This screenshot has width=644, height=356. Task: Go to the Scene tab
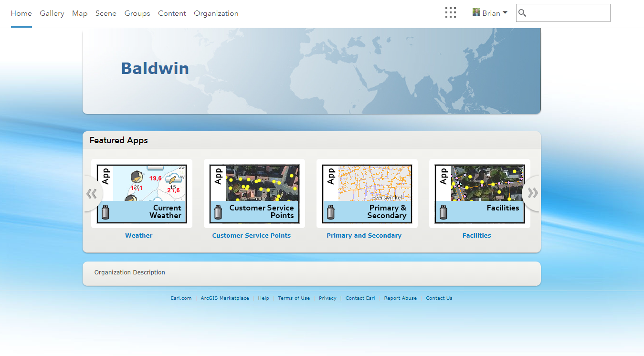pyautogui.click(x=106, y=13)
